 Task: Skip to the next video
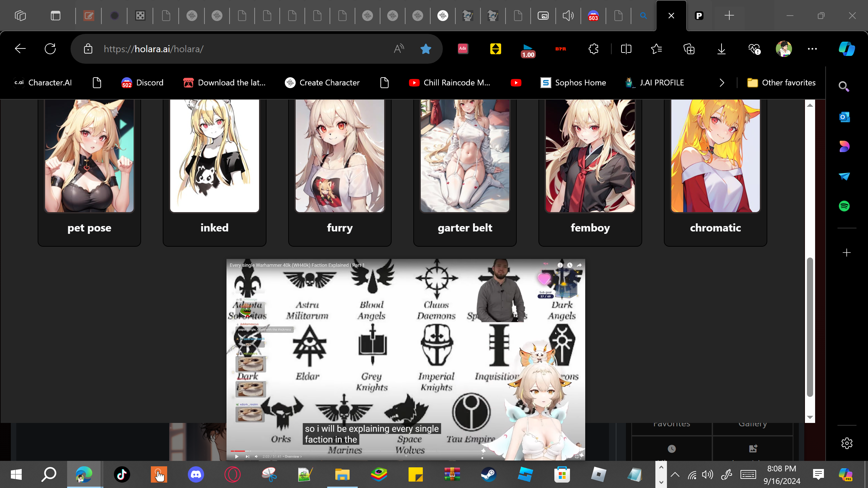tap(247, 456)
